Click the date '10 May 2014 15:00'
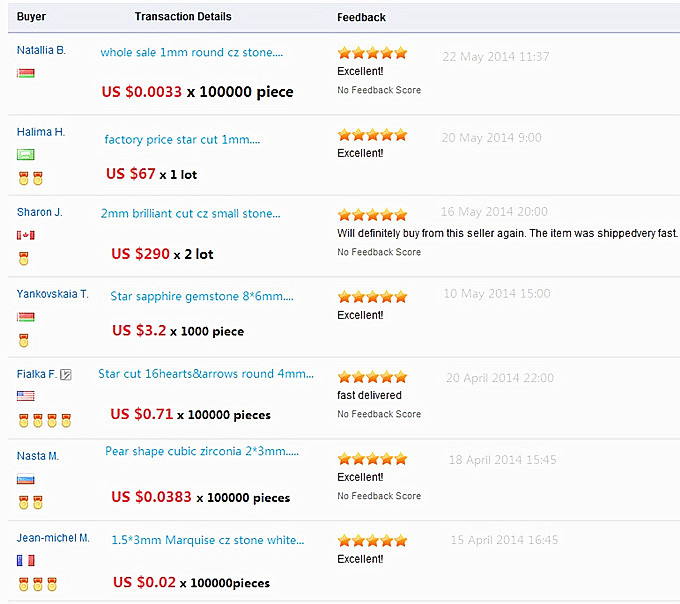 pyautogui.click(x=497, y=294)
